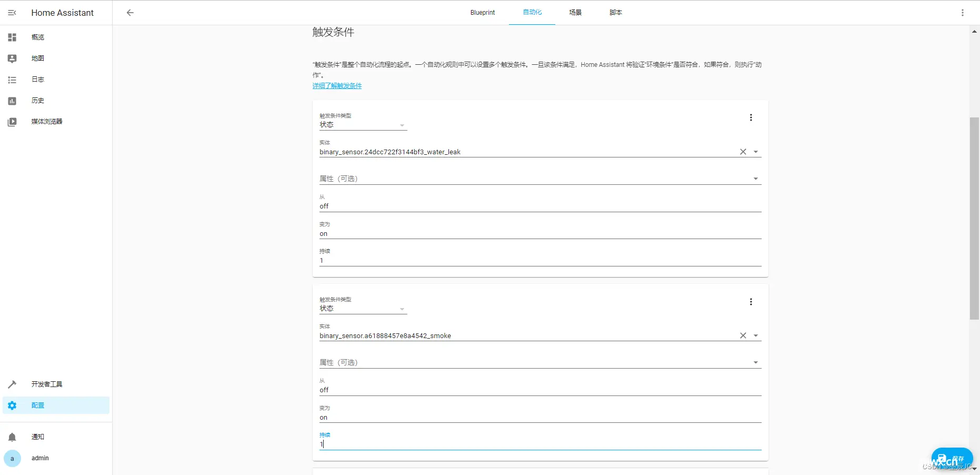Click the 触发条件 section heading
This screenshot has width=980, height=475.
click(x=333, y=32)
